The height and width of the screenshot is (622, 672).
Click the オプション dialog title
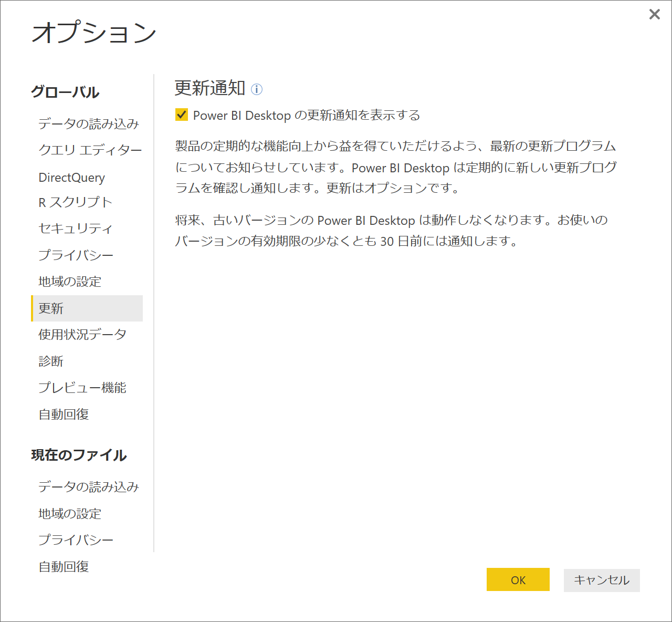tap(94, 32)
